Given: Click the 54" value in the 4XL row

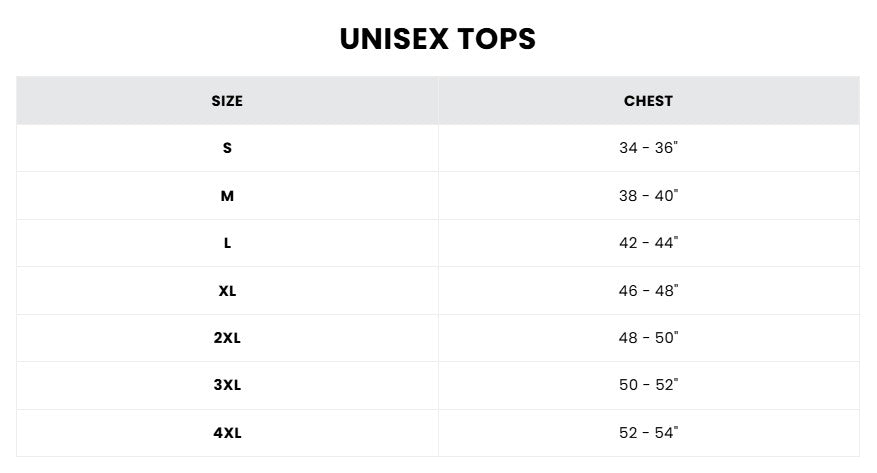Looking at the screenshot, I should click(667, 433).
